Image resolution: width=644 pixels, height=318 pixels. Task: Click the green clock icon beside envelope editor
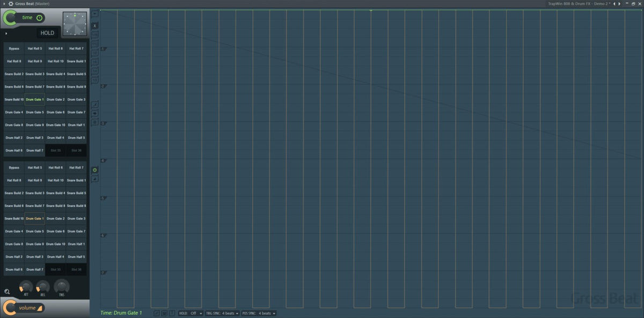coord(95,170)
